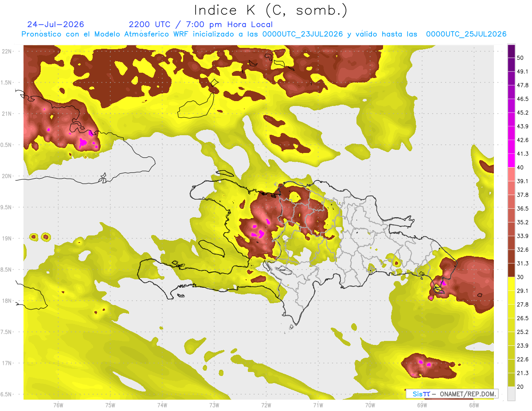This screenshot has width=532, height=411.
Task: Click the longitude label "73W"
Action: [x=214, y=405]
